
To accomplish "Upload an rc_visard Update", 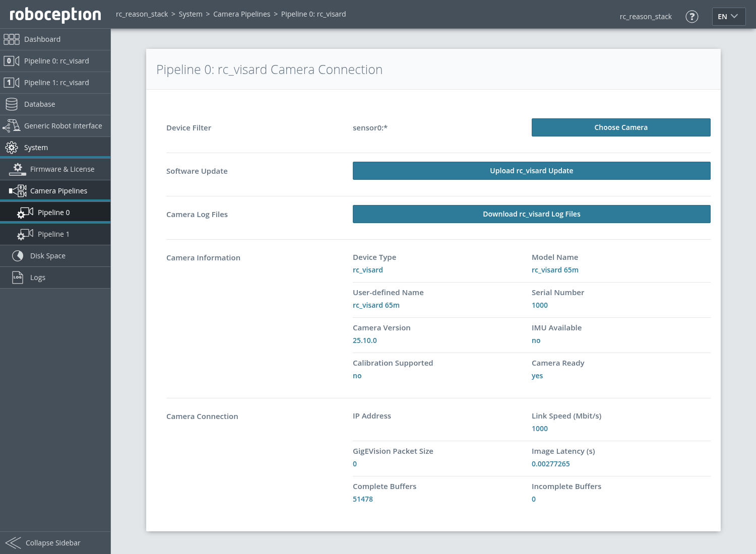I will click(531, 170).
